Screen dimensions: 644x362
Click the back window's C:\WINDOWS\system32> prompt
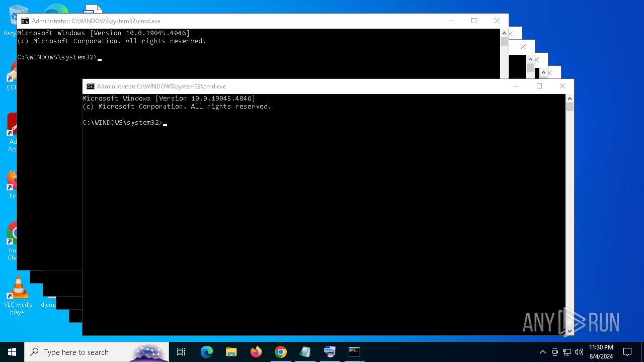57,57
